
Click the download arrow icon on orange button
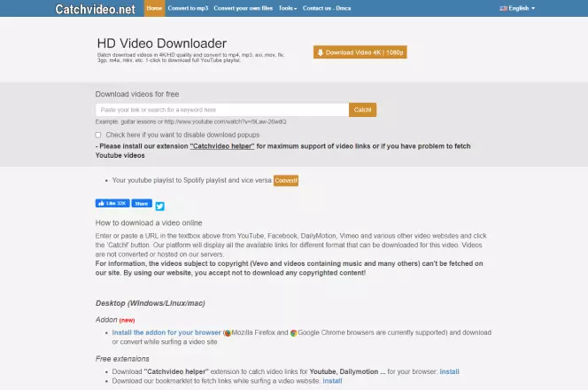[x=321, y=52]
